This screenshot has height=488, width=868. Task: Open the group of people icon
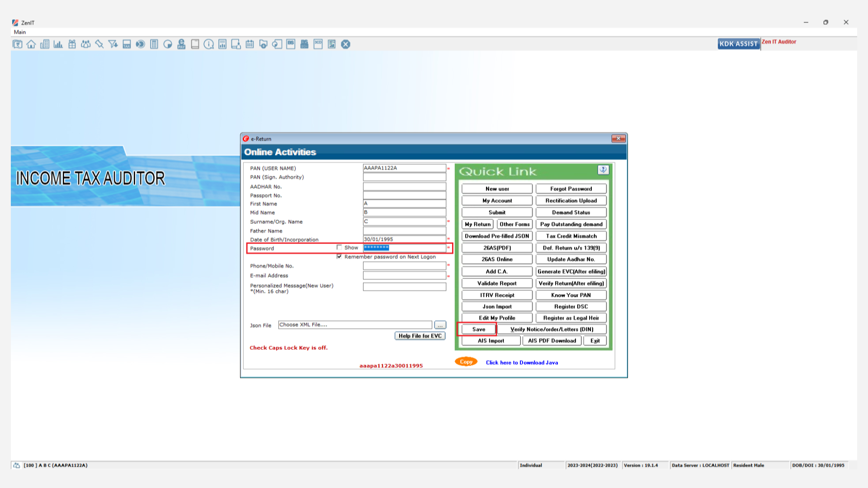tap(85, 44)
